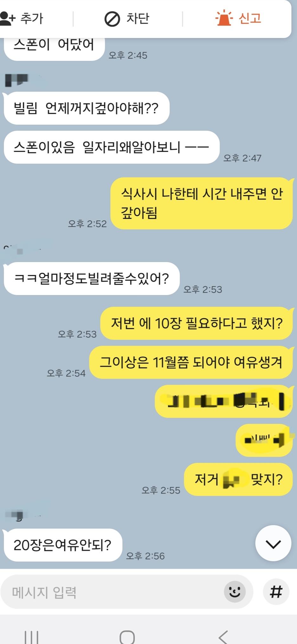The image size is (297, 644).
Task: Tap the ㅋㅋ얼마정도빌려줄수있어? message bubble
Action: 91,279
